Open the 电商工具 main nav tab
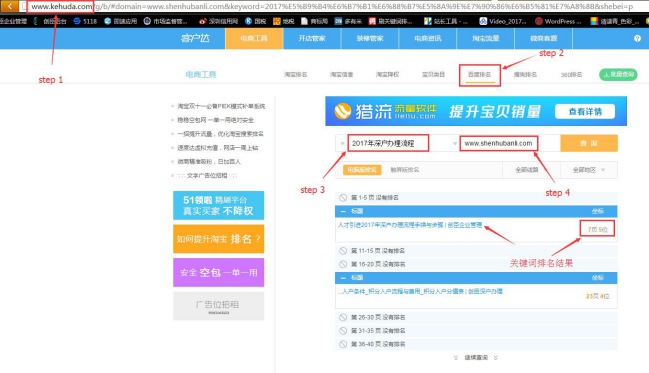 click(x=254, y=39)
